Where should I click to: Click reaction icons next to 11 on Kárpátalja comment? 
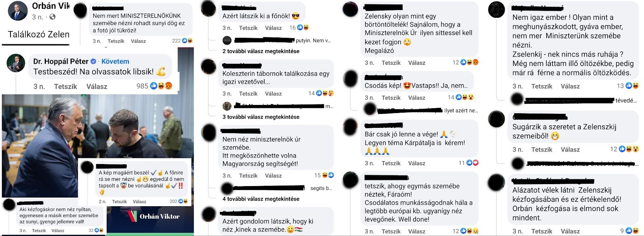473,163
